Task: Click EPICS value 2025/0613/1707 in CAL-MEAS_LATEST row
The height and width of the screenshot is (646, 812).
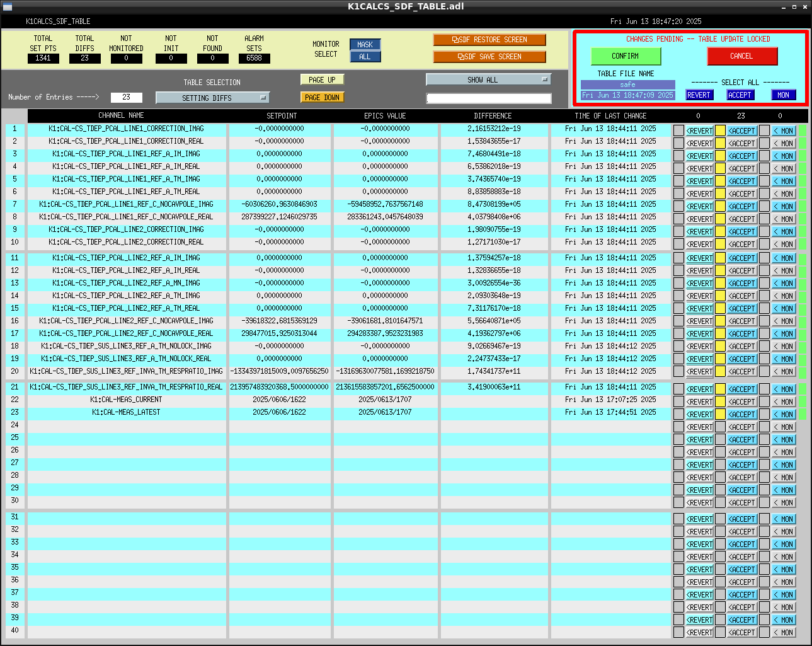Action: tap(385, 412)
